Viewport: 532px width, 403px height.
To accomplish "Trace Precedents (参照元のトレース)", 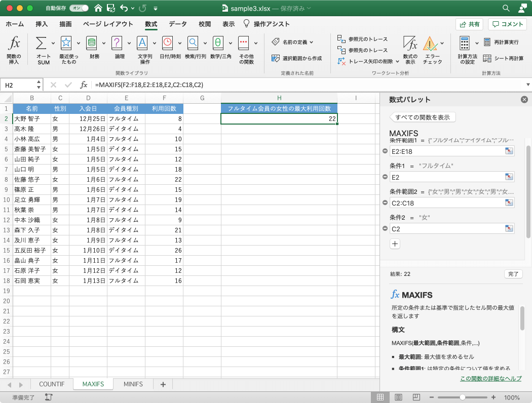I will (x=362, y=39).
